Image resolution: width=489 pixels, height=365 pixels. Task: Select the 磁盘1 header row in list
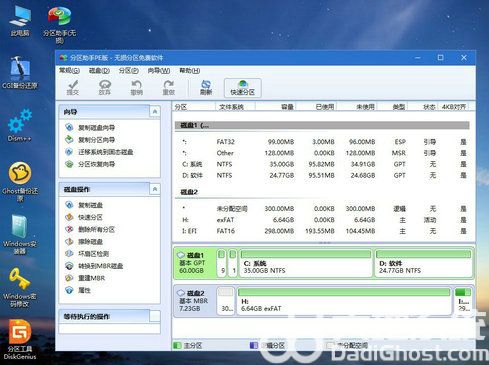[322, 125]
